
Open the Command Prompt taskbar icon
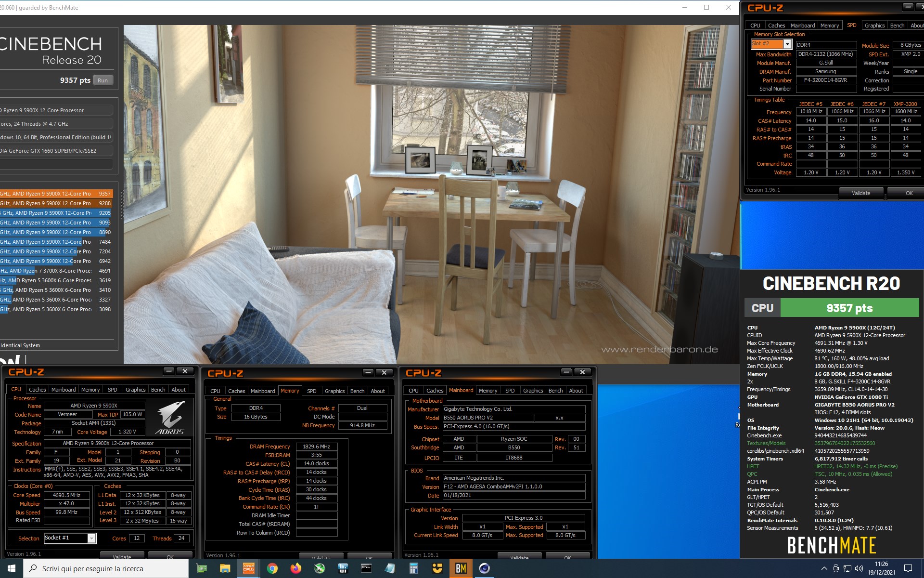[x=366, y=568]
